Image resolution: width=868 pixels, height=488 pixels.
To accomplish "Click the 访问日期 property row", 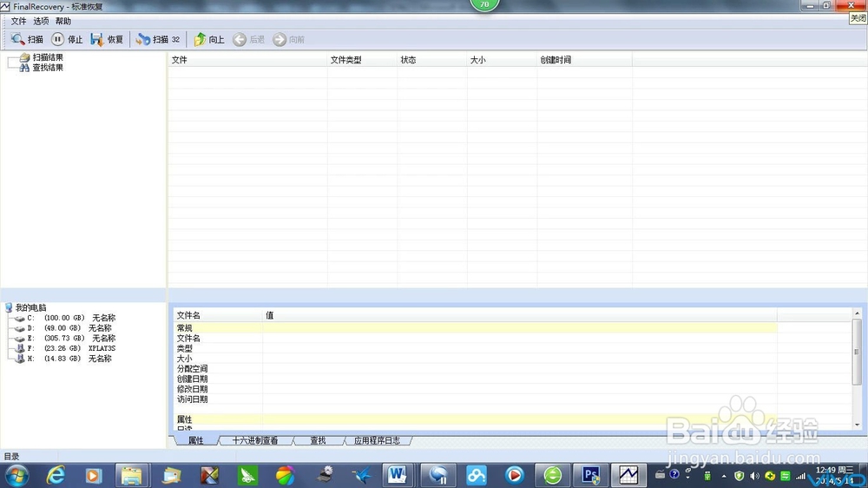I will tap(475, 399).
